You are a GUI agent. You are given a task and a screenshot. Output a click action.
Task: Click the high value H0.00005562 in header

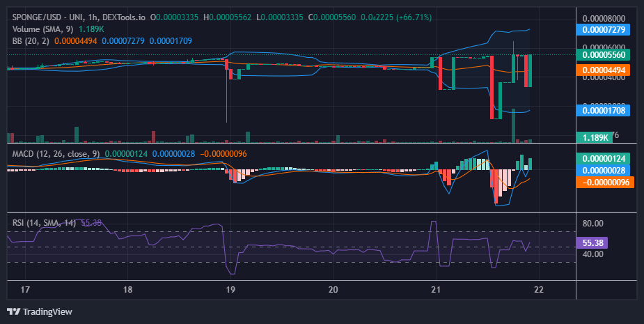[x=228, y=17]
